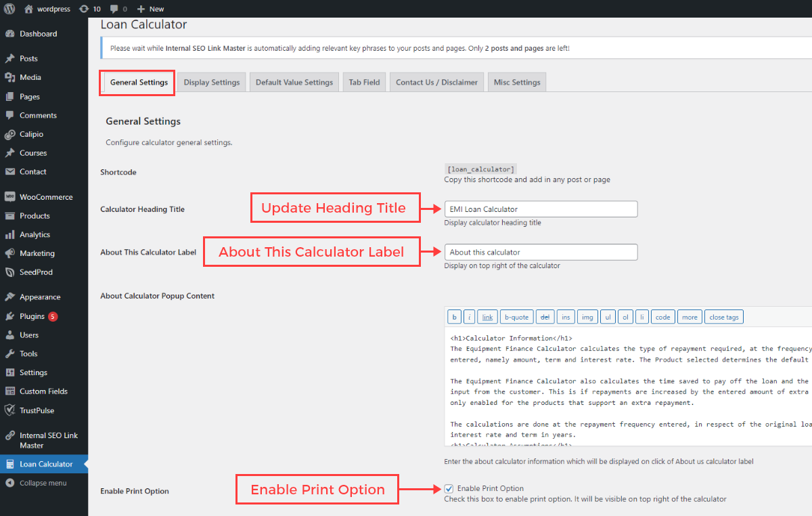Open the wordpress site home link
The height and width of the screenshot is (516, 812).
tap(47, 9)
